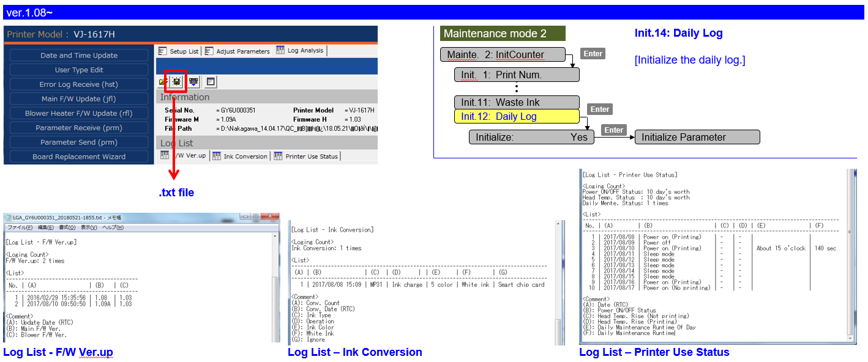Click highlighted Init.12: Daily Log box
The width and height of the screenshot is (868, 362).
(517, 116)
